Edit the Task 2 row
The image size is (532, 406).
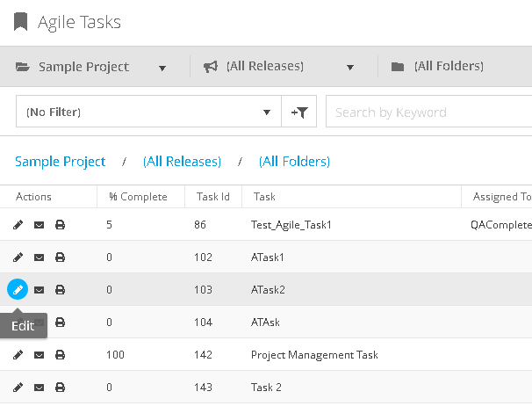[18, 387]
